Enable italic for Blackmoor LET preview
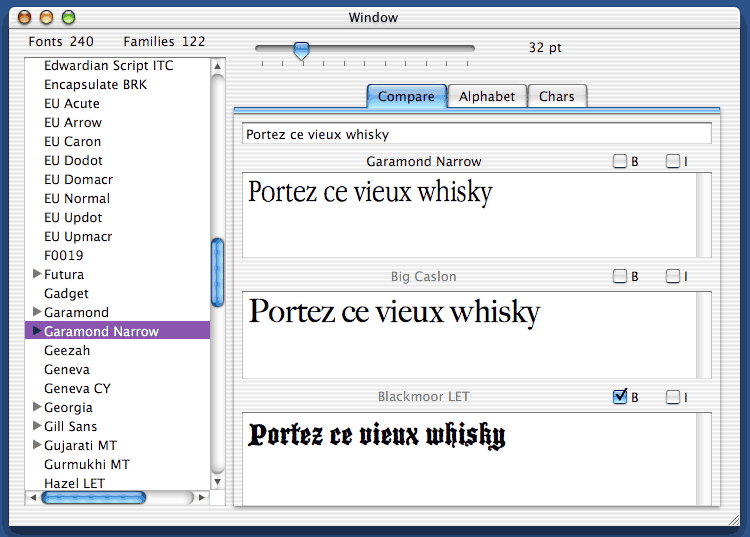This screenshot has height=537, width=750. tap(673, 397)
